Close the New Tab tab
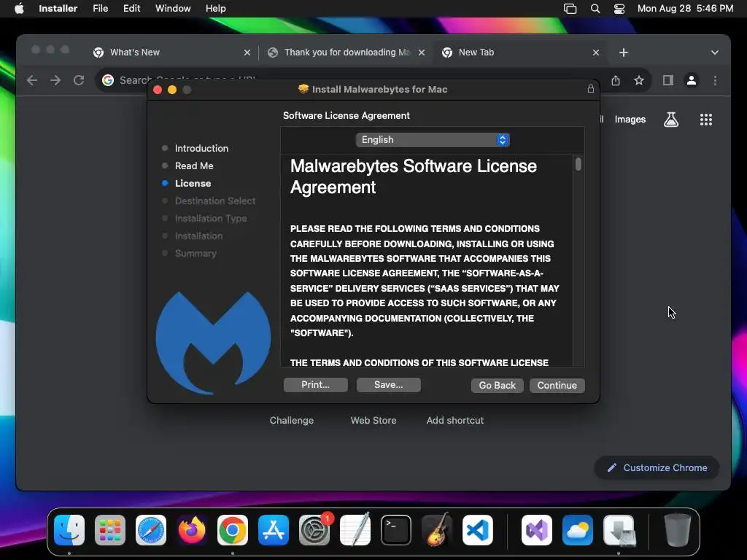 pos(596,52)
